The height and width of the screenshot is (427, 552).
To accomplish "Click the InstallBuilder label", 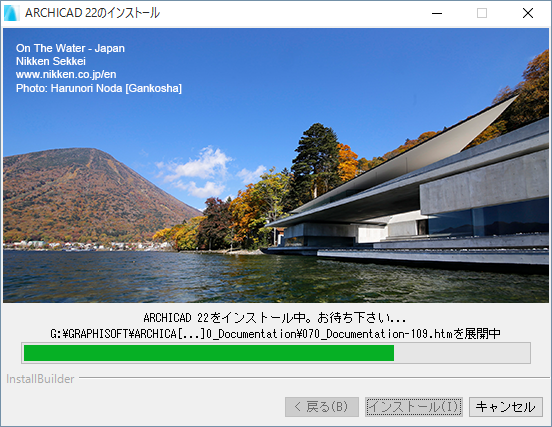I will [40, 379].
